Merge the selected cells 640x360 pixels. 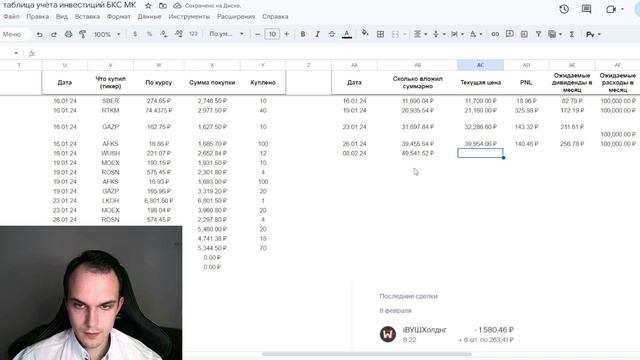[x=395, y=35]
